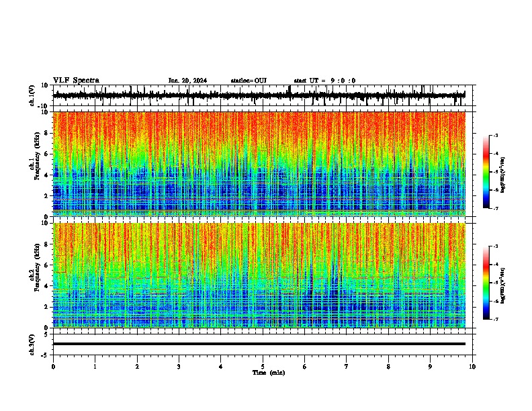The width and height of the screenshot is (532, 411).
Task: Click the ch.1 voltage waveform trace
Action: pyautogui.click(x=259, y=95)
